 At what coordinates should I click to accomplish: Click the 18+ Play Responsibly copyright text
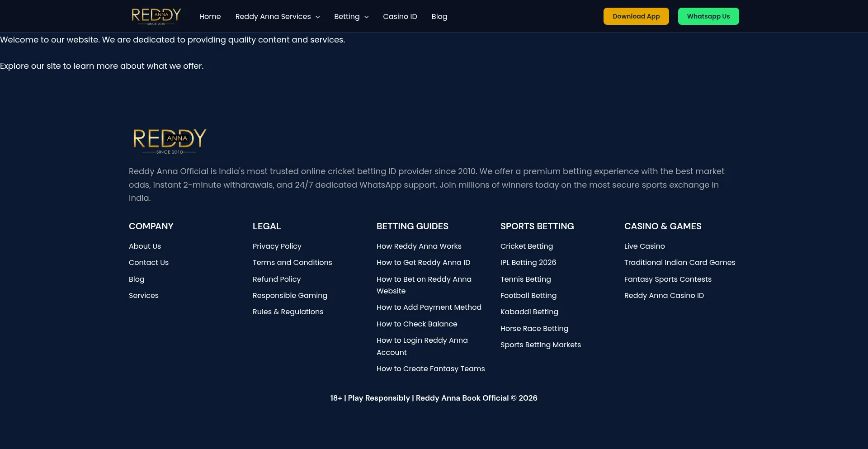(434, 398)
